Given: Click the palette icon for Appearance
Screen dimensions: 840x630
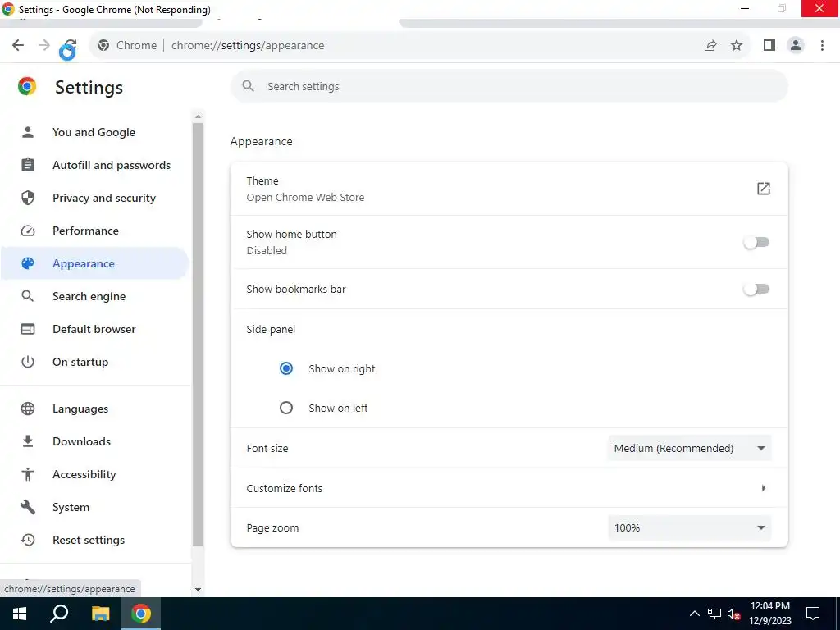Looking at the screenshot, I should coord(28,263).
